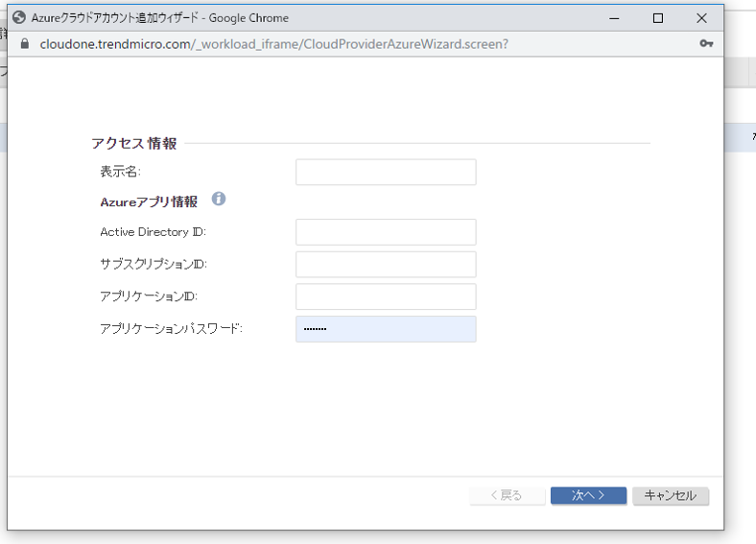This screenshot has height=544, width=756.
Task: Click the サブスクリプションID label
Action: coord(154,264)
